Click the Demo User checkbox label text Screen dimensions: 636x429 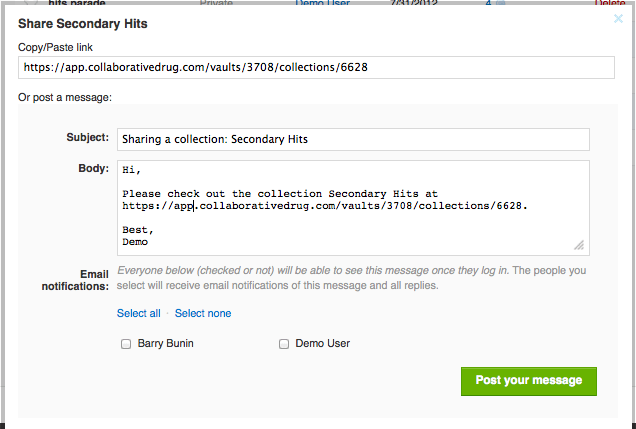click(x=322, y=343)
